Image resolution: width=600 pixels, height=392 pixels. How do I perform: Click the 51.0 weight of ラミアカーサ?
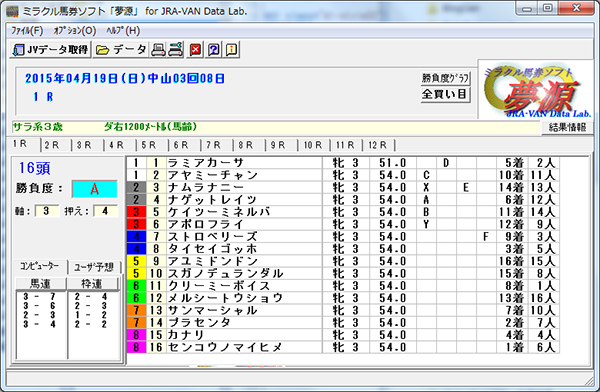click(x=393, y=163)
